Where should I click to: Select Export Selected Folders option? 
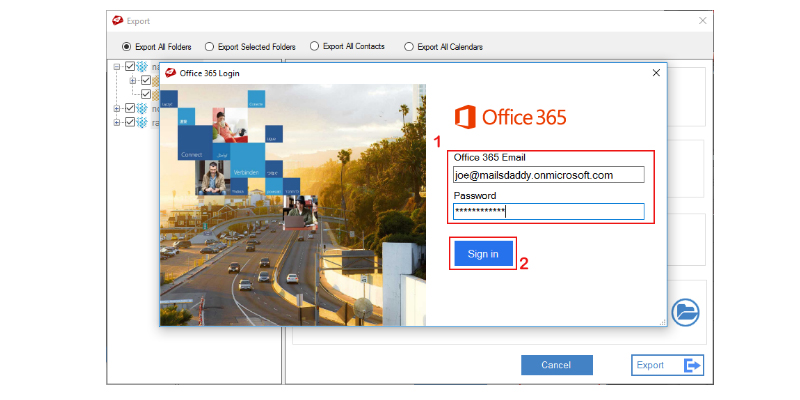[x=209, y=46]
